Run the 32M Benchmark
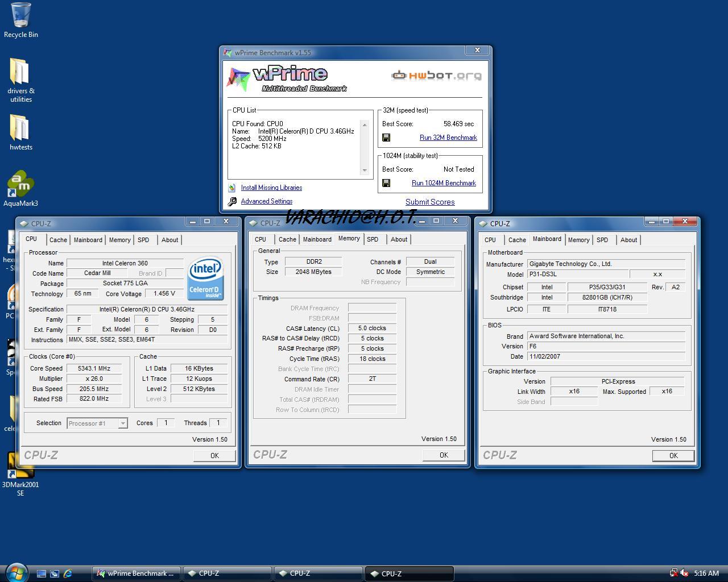 (x=448, y=138)
